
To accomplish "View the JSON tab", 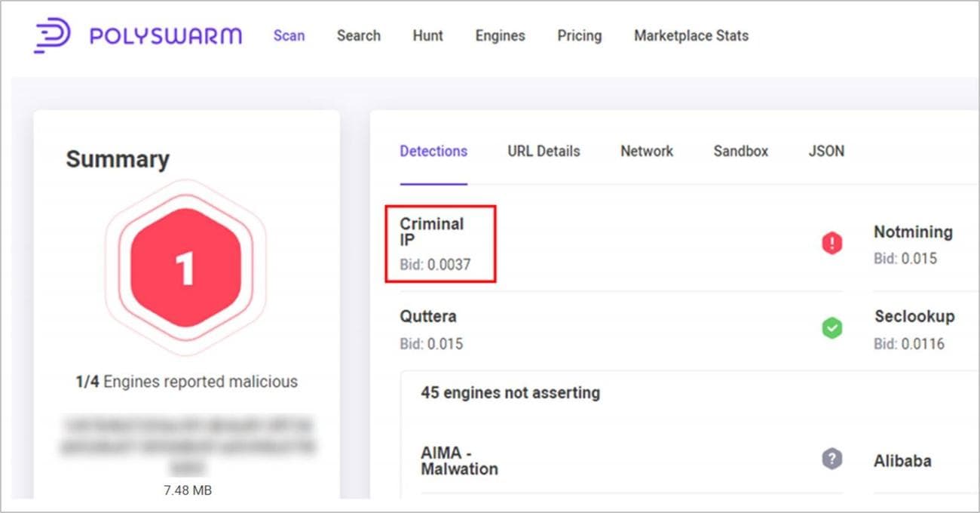I will [825, 151].
